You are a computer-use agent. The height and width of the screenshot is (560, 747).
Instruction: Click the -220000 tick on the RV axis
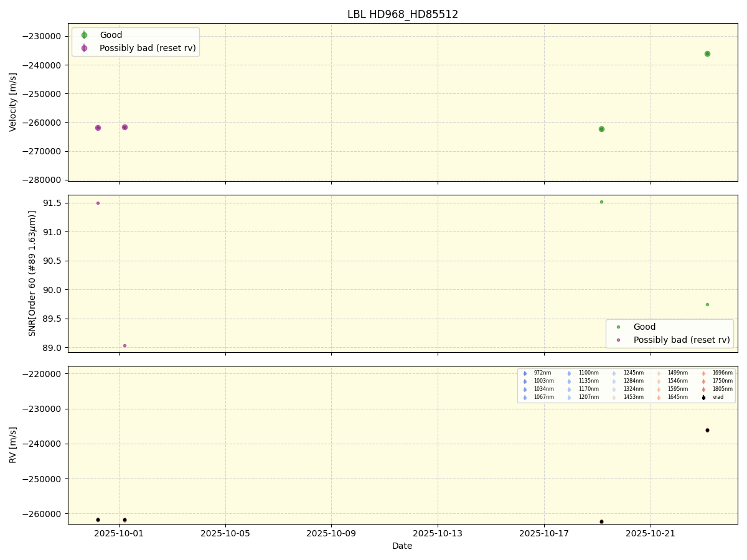[x=43, y=374]
